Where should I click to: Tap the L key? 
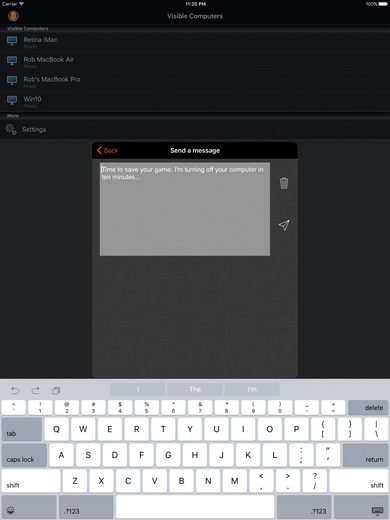click(275, 455)
